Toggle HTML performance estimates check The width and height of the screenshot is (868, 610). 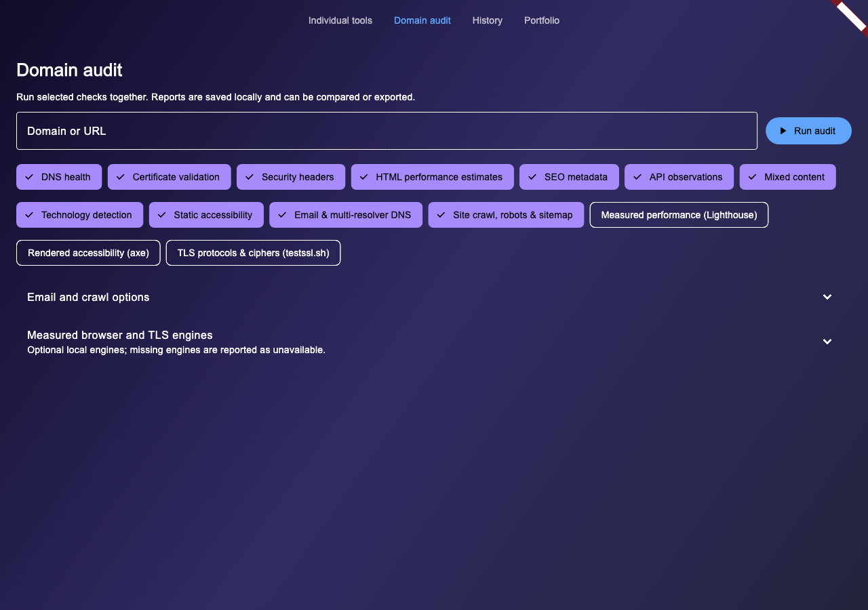tap(432, 177)
